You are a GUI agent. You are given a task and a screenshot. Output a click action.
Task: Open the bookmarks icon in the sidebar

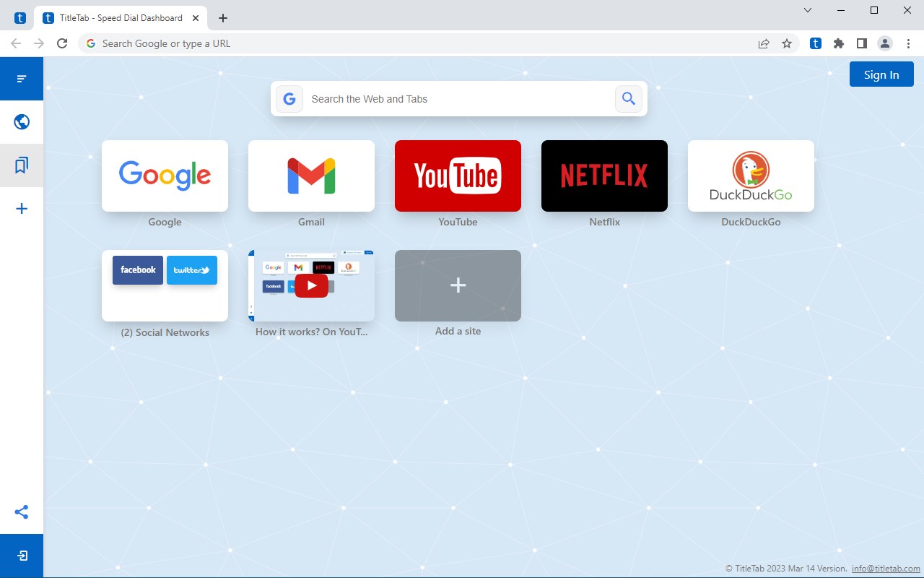(22, 165)
